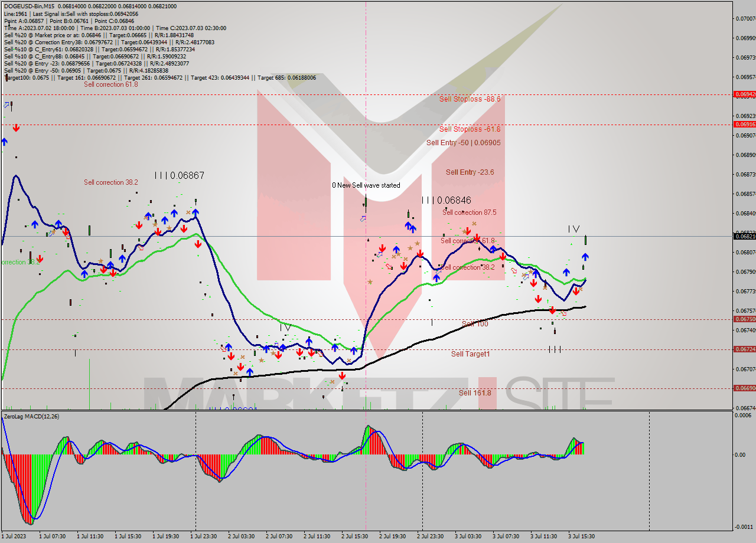The height and width of the screenshot is (543, 756).
Task: Click the '2 Jul 15:30' time label
Action: click(354, 537)
